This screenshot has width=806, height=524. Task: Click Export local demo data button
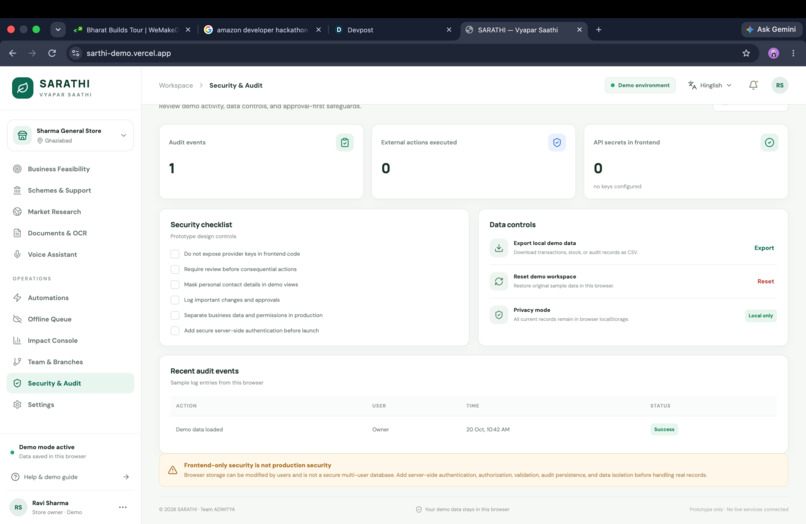[764, 248]
